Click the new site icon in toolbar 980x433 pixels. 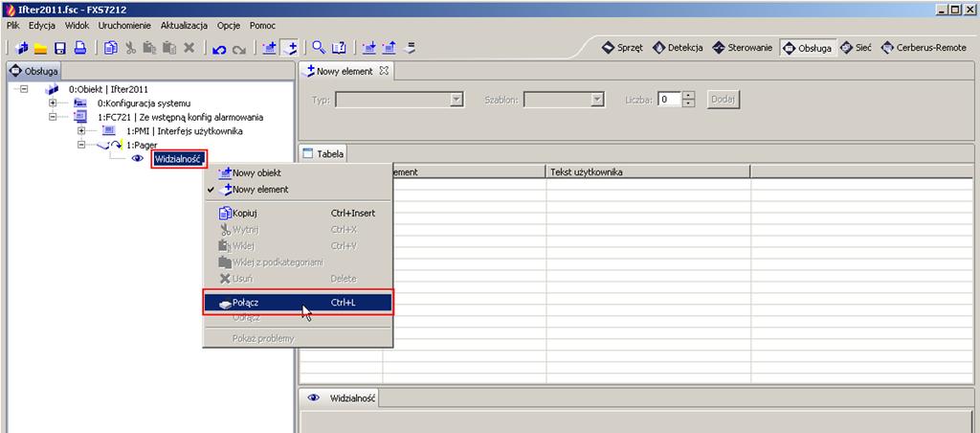coord(23,48)
